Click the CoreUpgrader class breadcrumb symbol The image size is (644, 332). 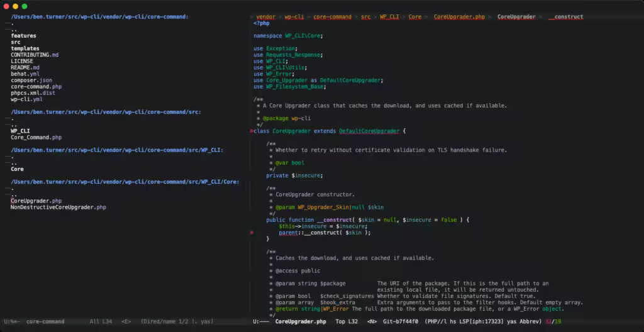click(516, 17)
